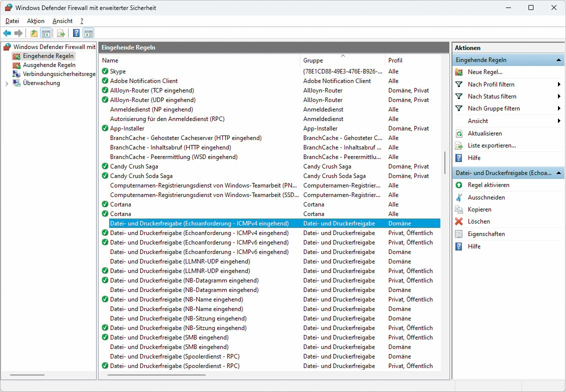Screen dimensions: 566x392
Task: Click Liste exportieren... action
Action: pos(491,145)
